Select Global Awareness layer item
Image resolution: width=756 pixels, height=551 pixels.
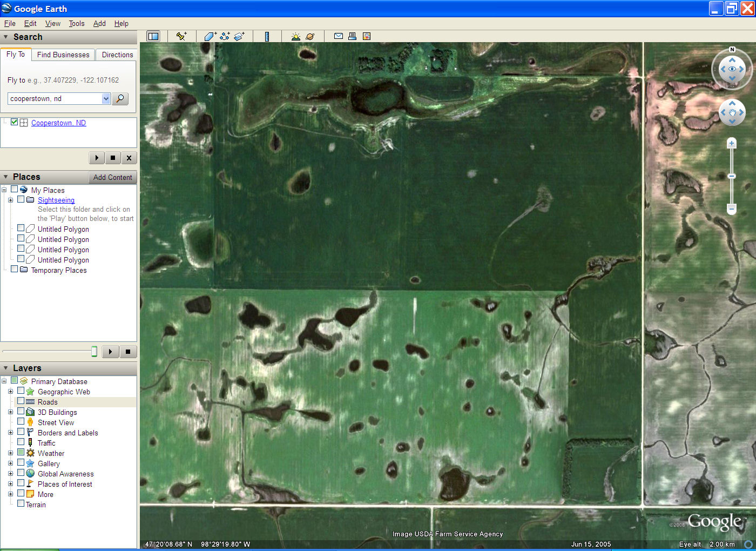[65, 474]
